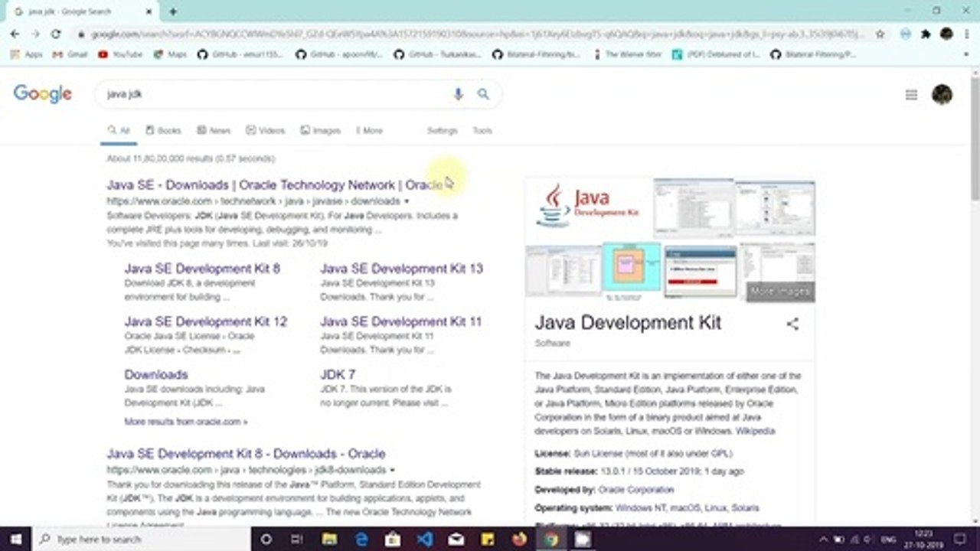
Task: Open the JDK 7 sitelink
Action: 338,374
